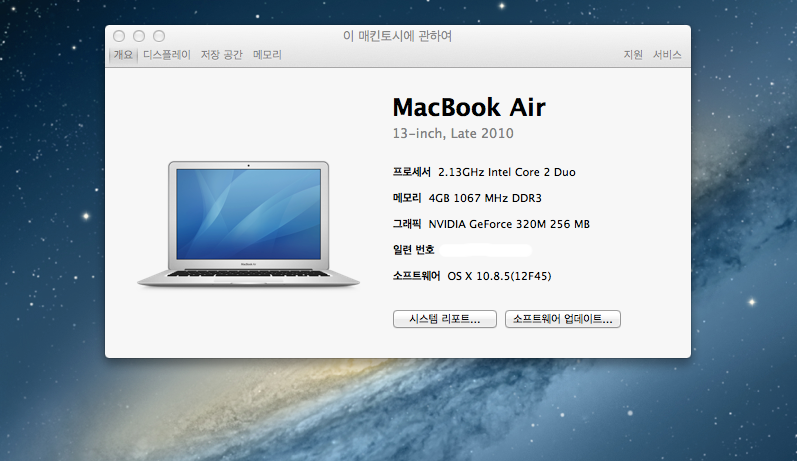Viewport: 797px width, 461px height.
Task: Switch to the 디스플레이 tab
Action: [x=166, y=55]
